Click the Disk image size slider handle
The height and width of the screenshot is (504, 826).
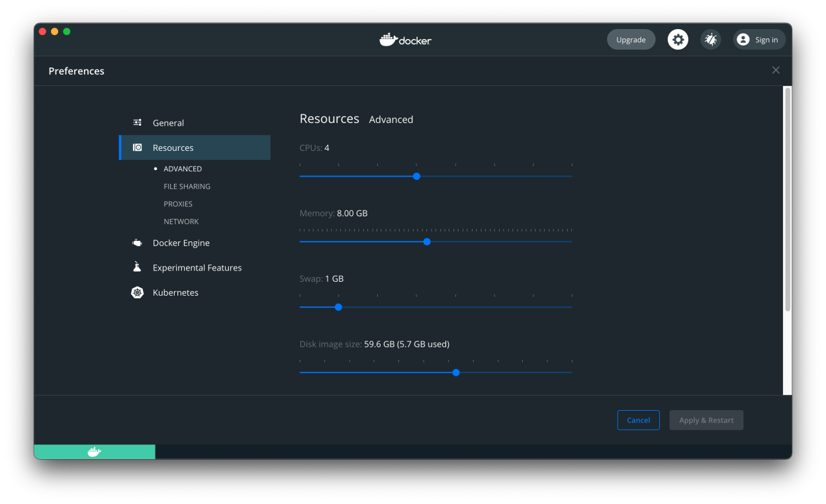coord(456,372)
